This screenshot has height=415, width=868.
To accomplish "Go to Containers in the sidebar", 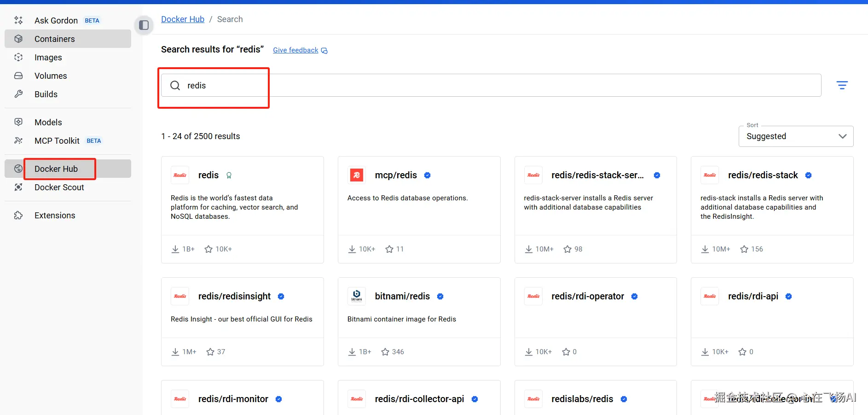I will point(68,39).
